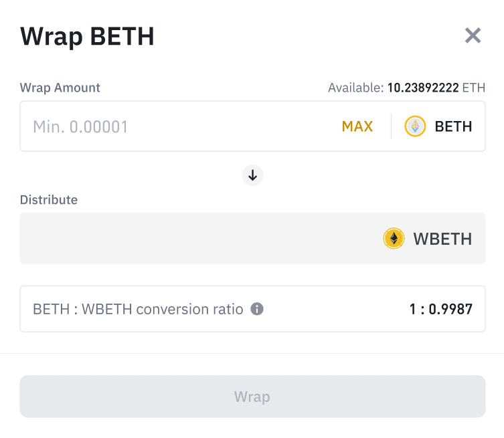Click the down arrow swap direction icon
This screenshot has height=438, width=504.
pos(252,176)
